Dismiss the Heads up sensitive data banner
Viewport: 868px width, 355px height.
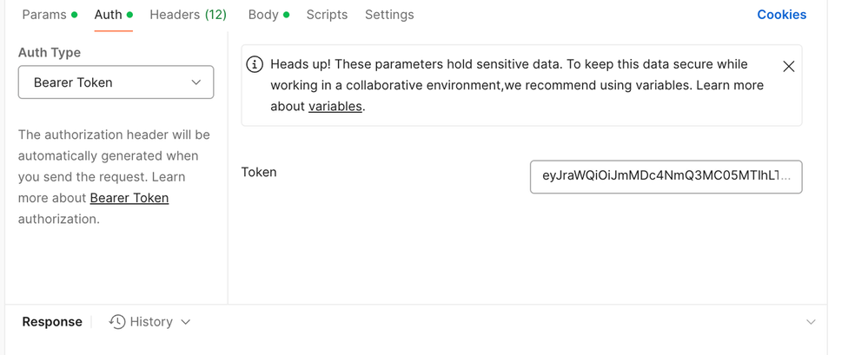point(789,67)
